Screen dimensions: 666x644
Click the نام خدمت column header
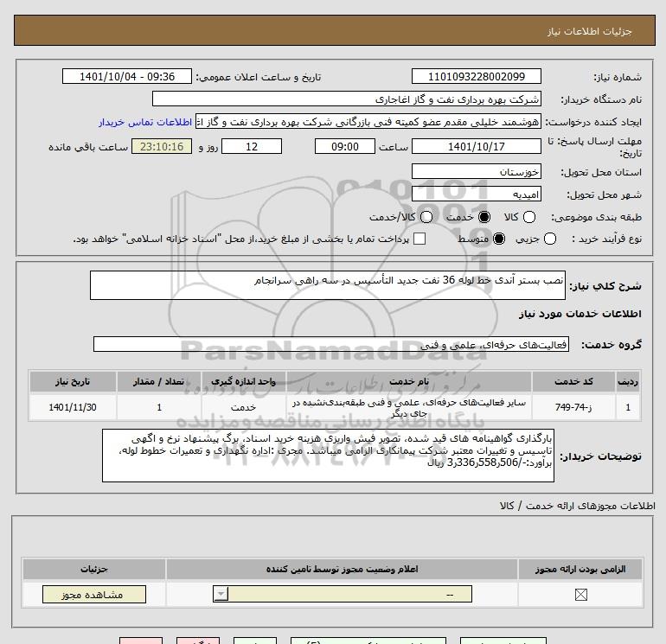[409, 381]
